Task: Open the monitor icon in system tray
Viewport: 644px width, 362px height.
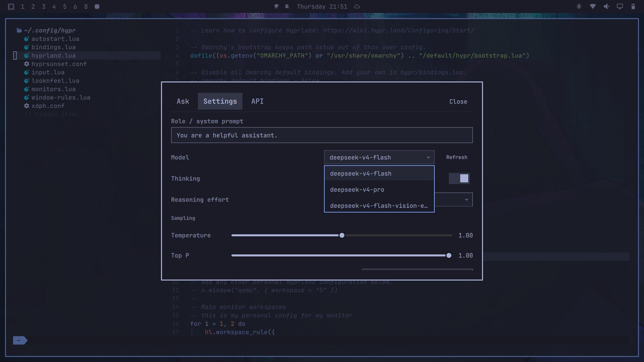Action: pos(620,6)
